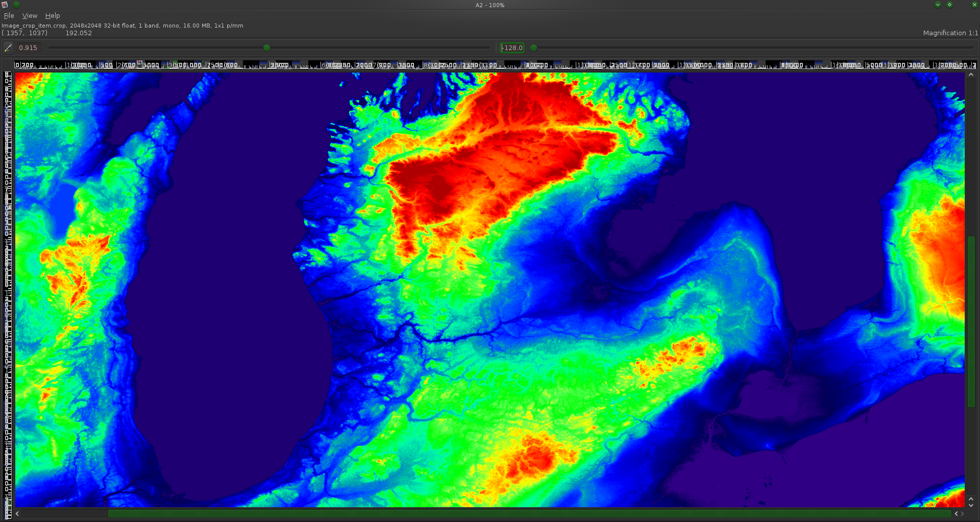Click the scale/offset brush icon button
This screenshot has height=522, width=980.
pos(8,48)
